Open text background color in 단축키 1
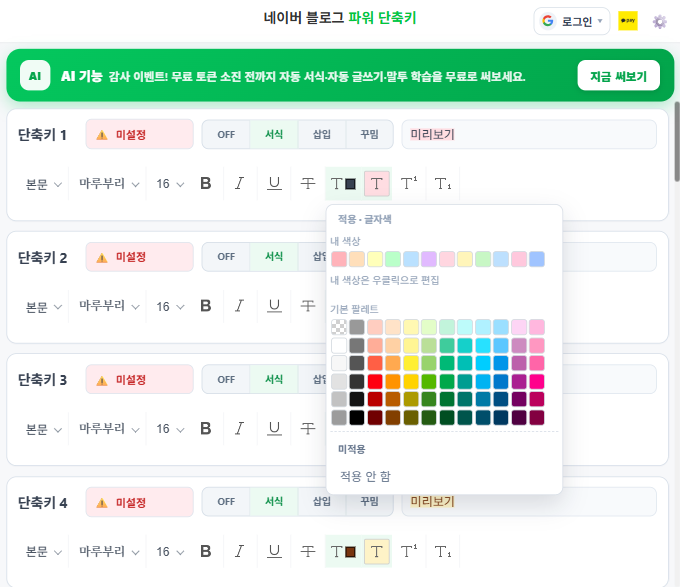 point(376,184)
